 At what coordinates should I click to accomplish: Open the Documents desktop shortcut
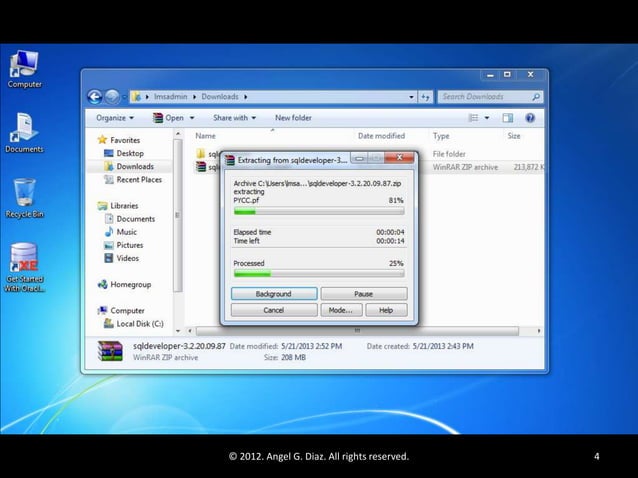(x=24, y=133)
